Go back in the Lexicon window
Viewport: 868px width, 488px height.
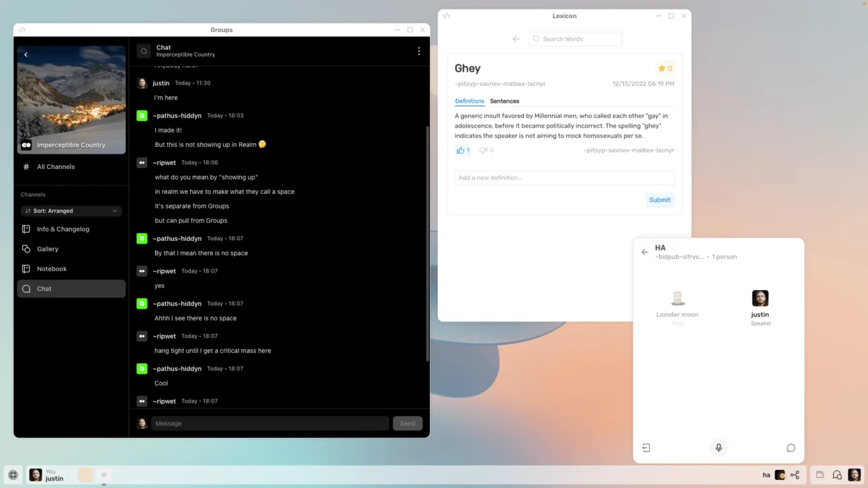(516, 39)
